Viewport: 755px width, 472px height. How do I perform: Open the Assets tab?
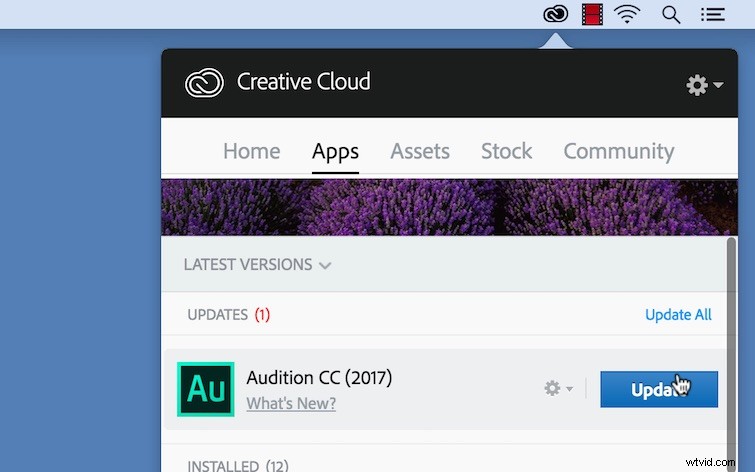pos(420,151)
